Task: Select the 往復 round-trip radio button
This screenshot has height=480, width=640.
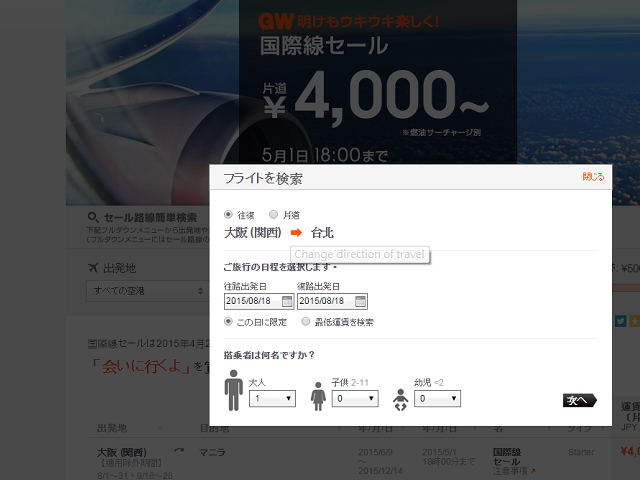Action: pyautogui.click(x=228, y=214)
